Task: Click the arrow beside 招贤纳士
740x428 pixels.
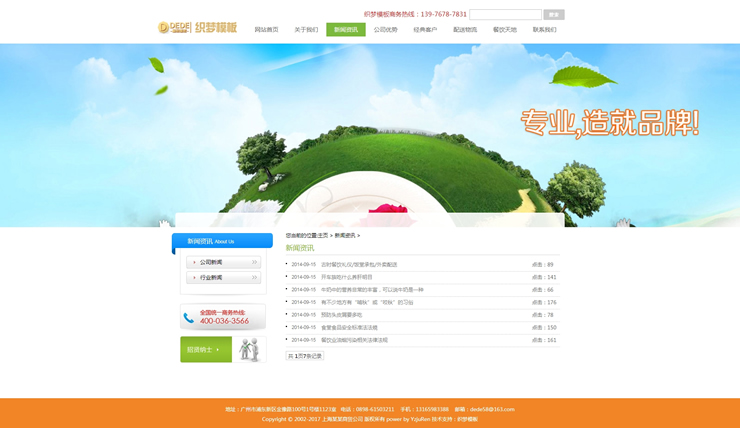Action: 218,350
